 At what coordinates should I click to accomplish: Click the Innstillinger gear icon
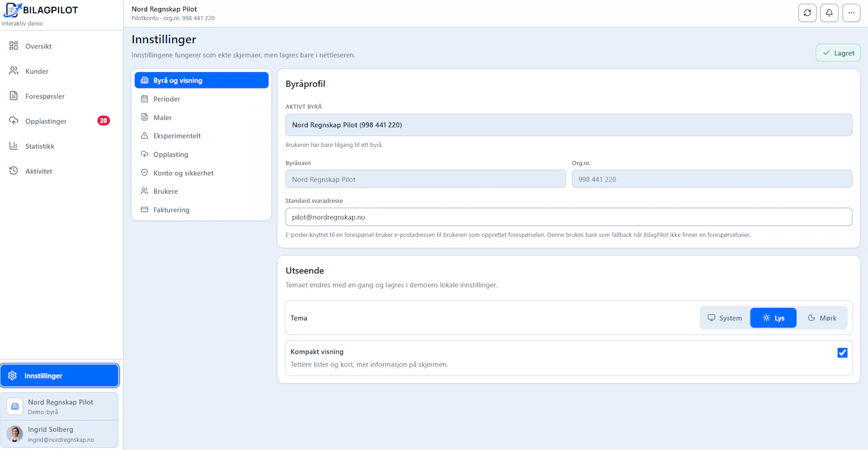[12, 375]
